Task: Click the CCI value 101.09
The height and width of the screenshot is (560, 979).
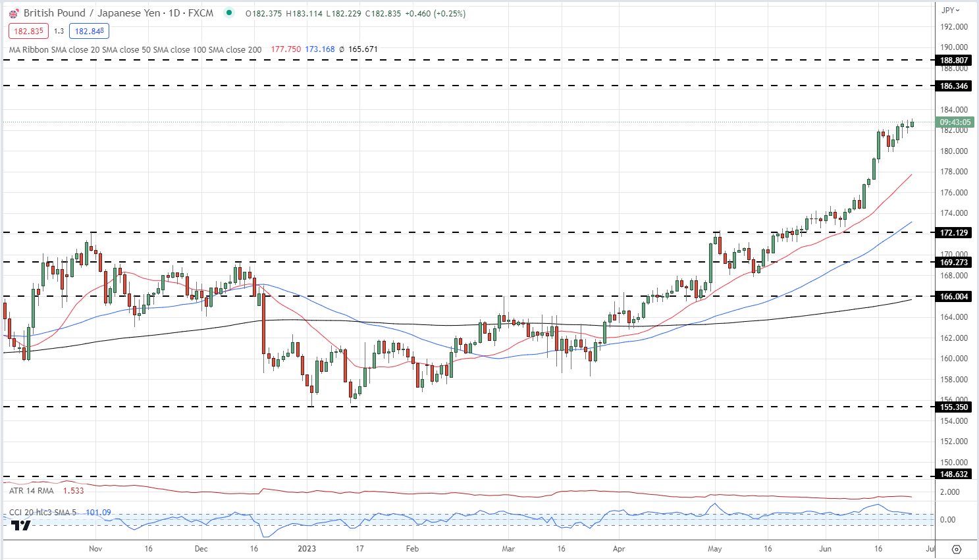Action: 98,512
